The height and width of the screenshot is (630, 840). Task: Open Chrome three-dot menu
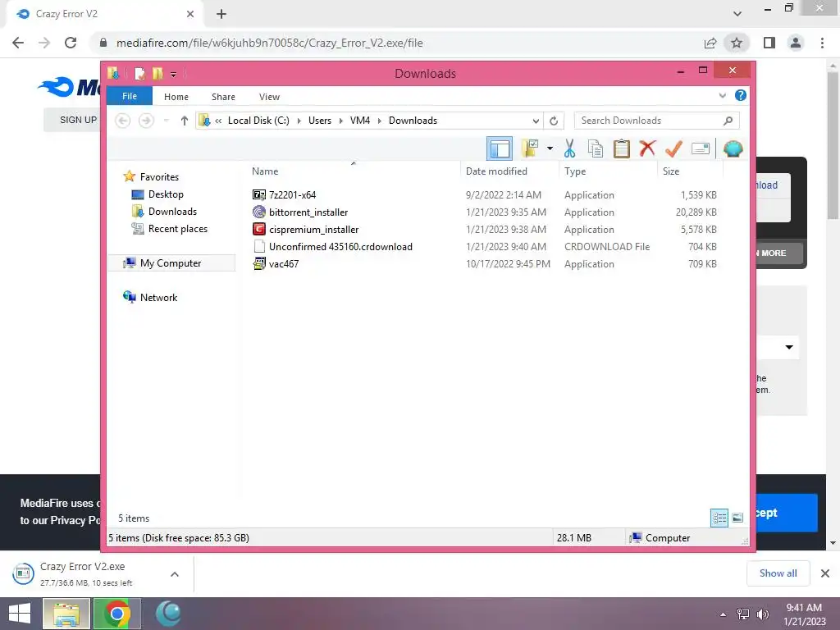822,43
